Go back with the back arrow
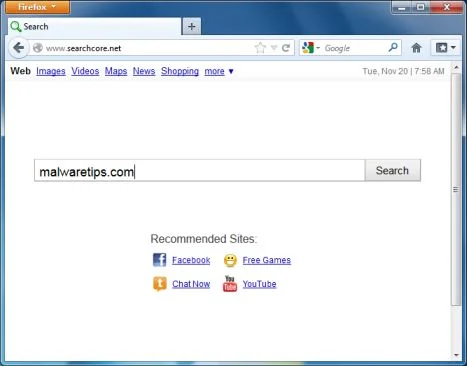The image size is (467, 366). point(19,48)
